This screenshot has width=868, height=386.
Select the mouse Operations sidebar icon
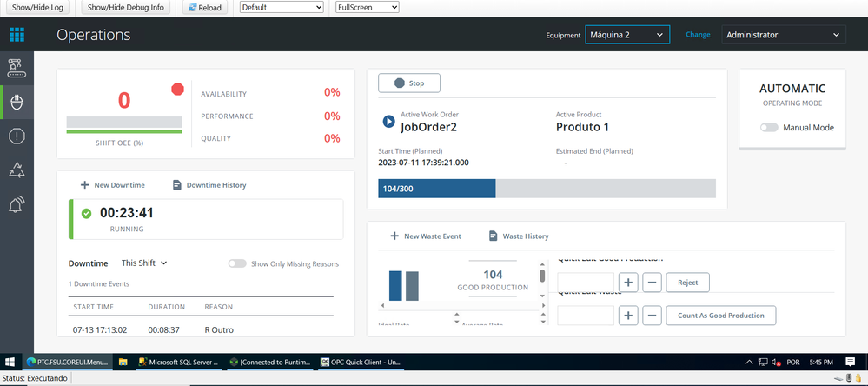17,102
